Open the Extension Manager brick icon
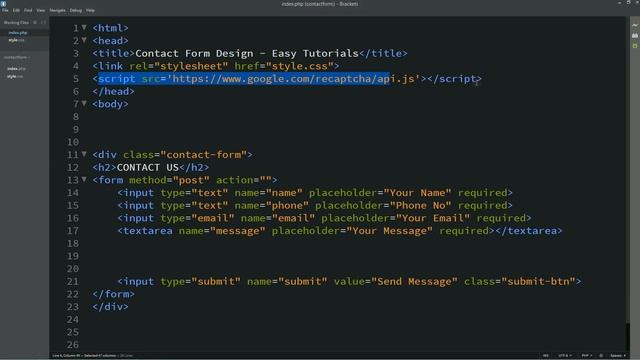This screenshot has height=360, width=640. (x=635, y=36)
